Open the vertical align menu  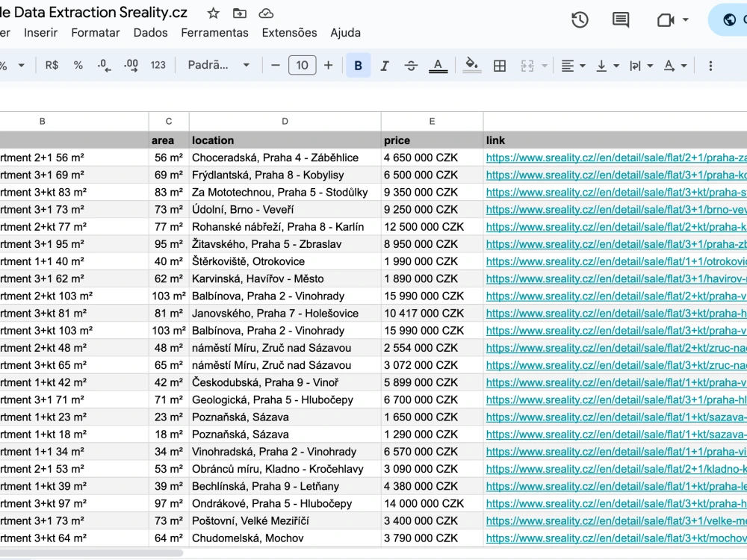(607, 65)
